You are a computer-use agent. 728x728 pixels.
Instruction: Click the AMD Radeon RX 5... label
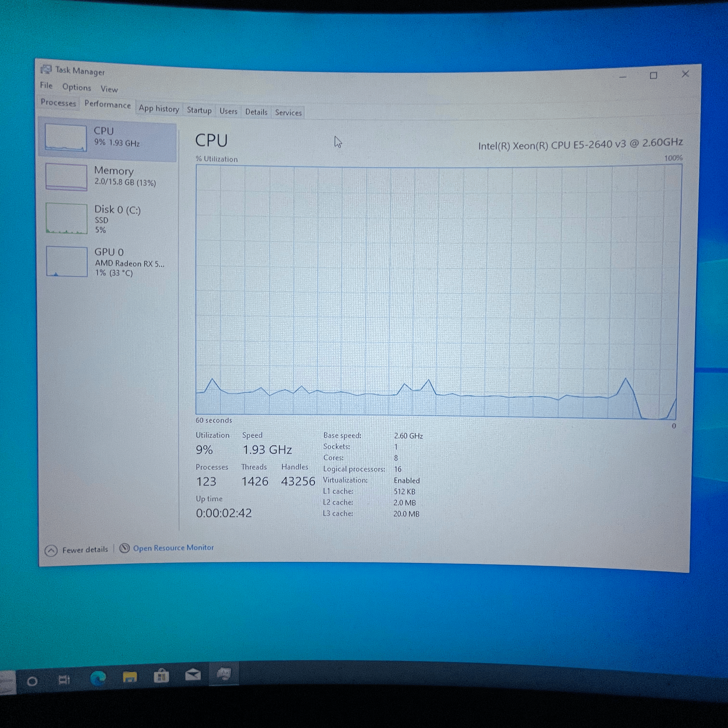(130, 263)
